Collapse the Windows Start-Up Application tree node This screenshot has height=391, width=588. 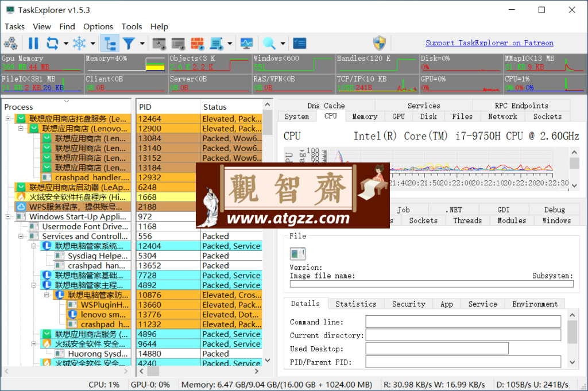(8, 216)
